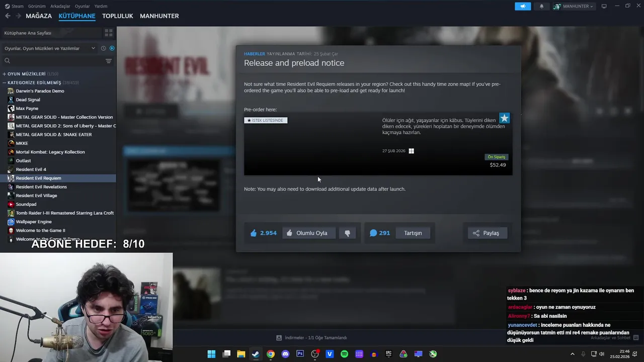Image resolution: width=644 pixels, height=362 pixels.
Task: Select Max Payne in library
Action: coord(27,109)
